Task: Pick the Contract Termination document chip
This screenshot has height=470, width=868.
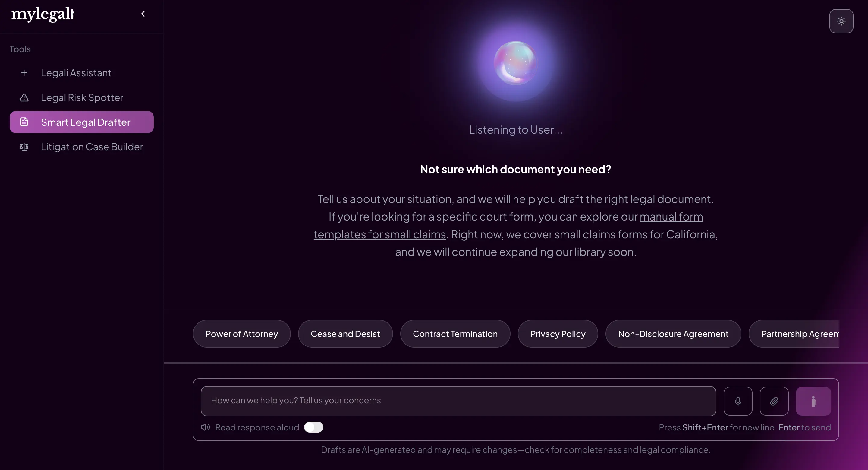Action: pos(455,334)
